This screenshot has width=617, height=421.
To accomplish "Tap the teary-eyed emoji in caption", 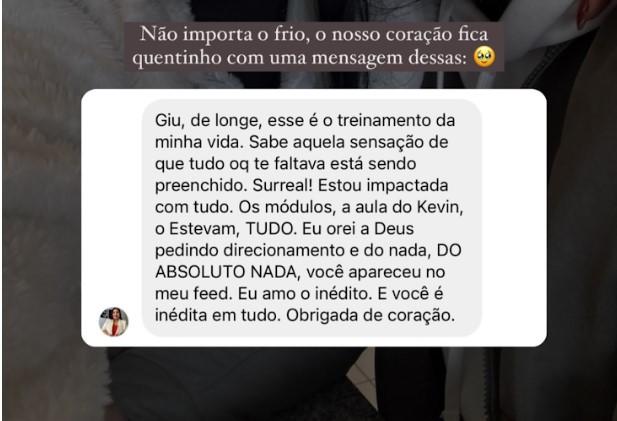I will [484, 57].
